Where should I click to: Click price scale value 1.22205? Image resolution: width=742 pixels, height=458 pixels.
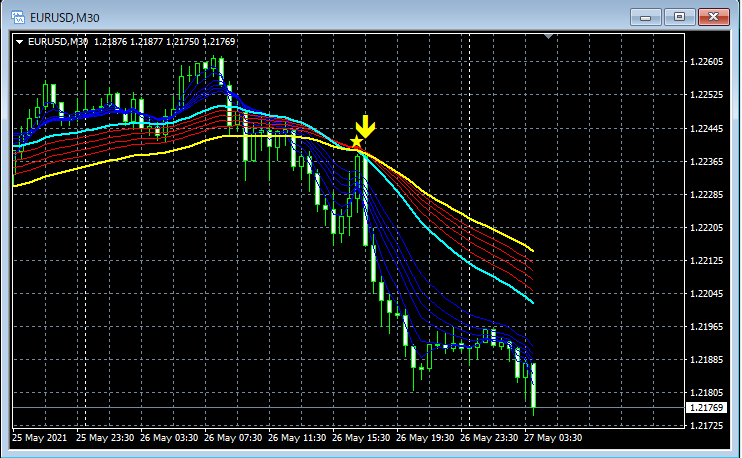click(x=707, y=228)
